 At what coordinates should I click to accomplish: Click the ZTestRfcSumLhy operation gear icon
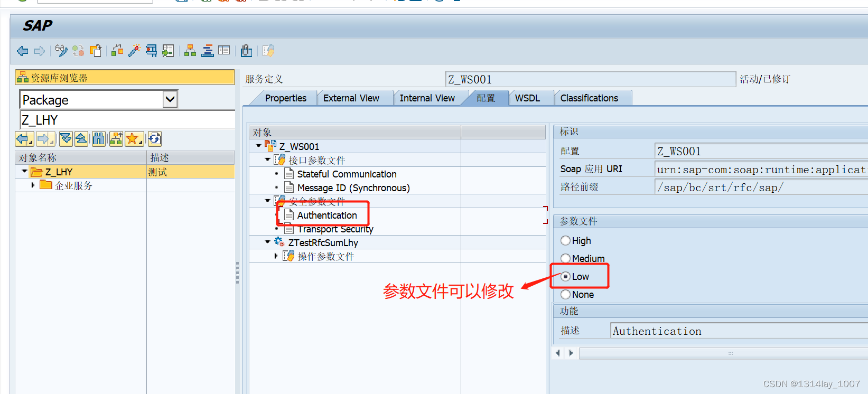[x=279, y=242]
